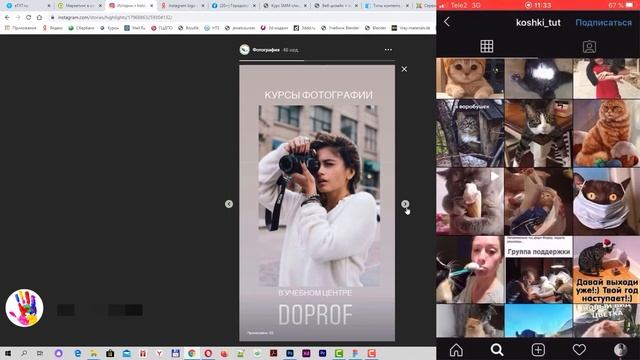Viewport: 640px width, 360px height.
Task: Open Adobe XD from the taskbar
Action: (306, 353)
